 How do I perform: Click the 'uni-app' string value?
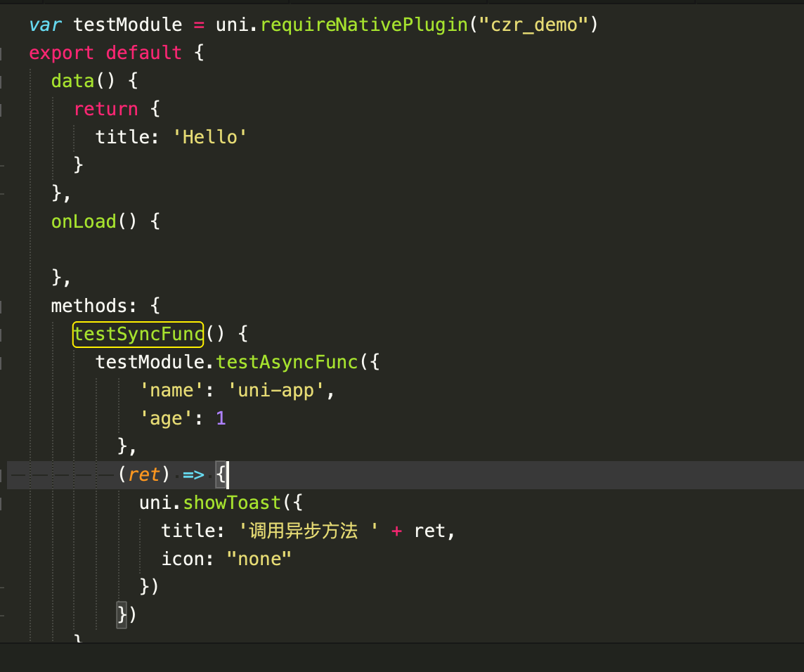(277, 390)
